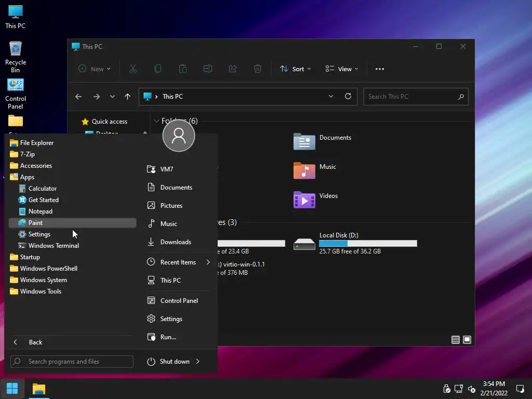Switch to large icons view at bottom right
The height and width of the screenshot is (399, 532).
pyautogui.click(x=467, y=340)
